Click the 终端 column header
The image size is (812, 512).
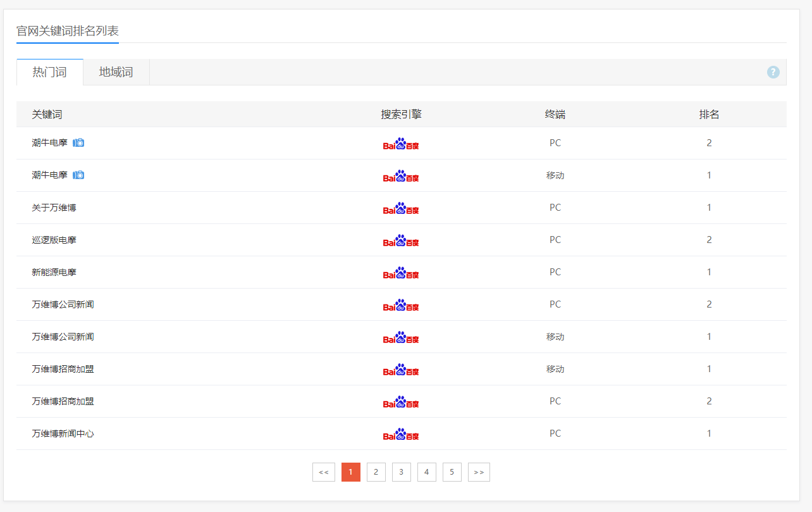[555, 115]
